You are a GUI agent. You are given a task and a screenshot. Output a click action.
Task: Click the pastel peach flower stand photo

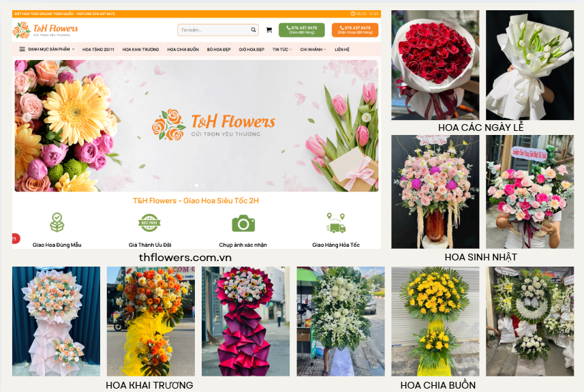(57, 321)
